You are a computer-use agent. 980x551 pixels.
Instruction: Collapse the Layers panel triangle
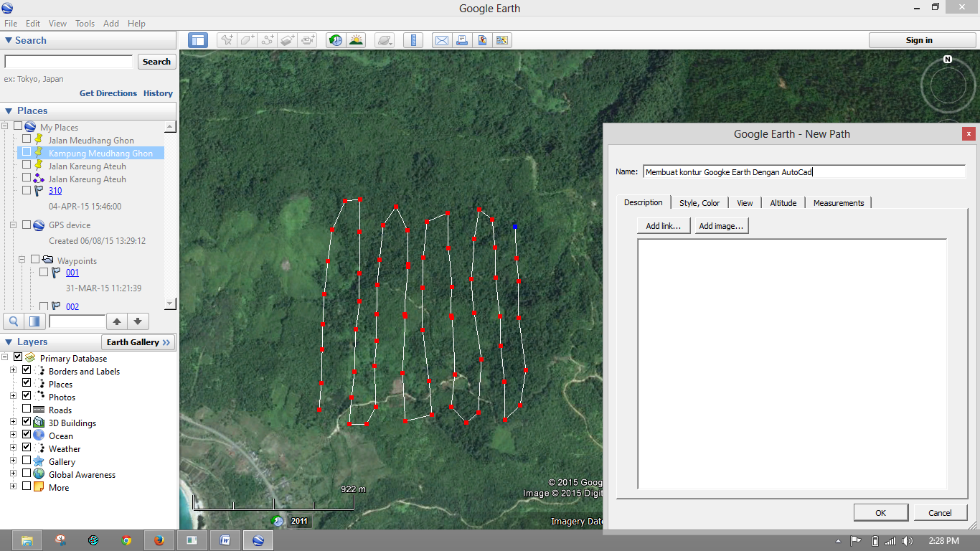click(9, 342)
